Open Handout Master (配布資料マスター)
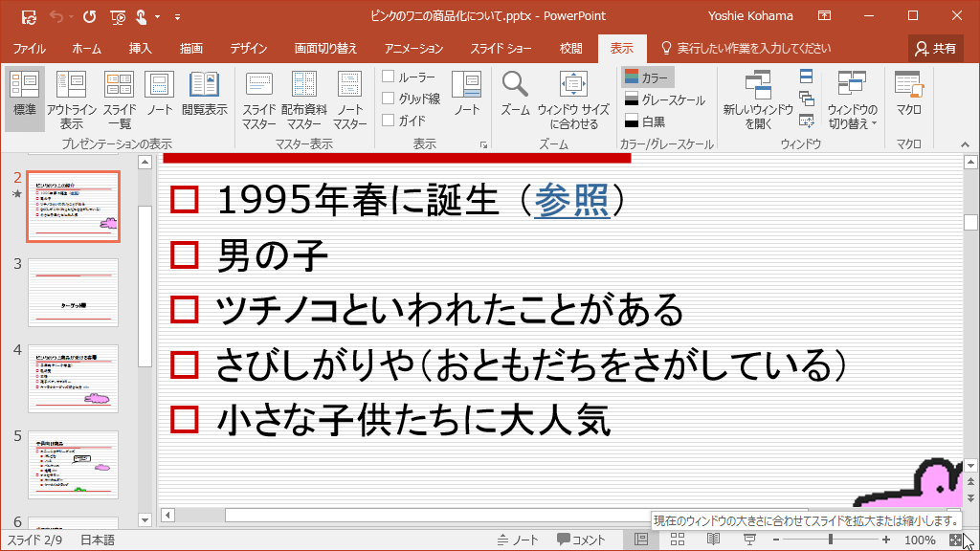Viewport: 980px width, 551px height. 303,99
